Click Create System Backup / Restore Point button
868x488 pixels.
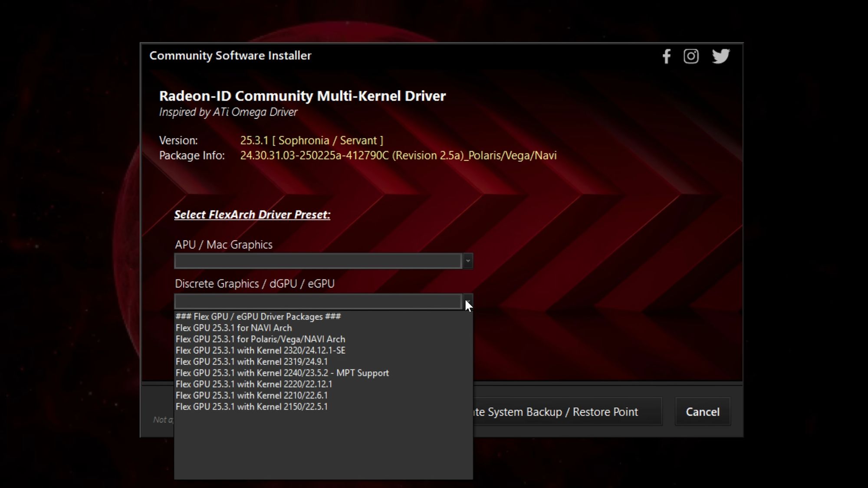[564, 412]
